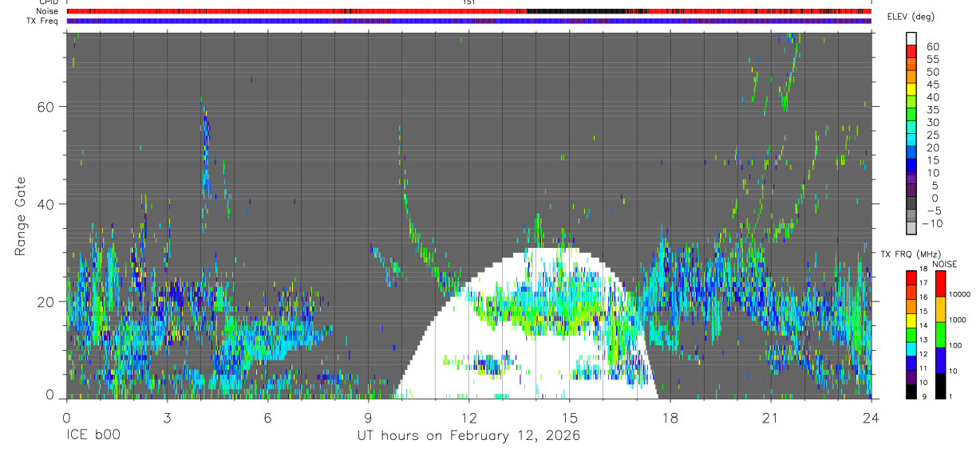Viewport: 980px width, 452px height.
Task: Click the "ICE b00" radar beam label
Action: [x=94, y=436]
